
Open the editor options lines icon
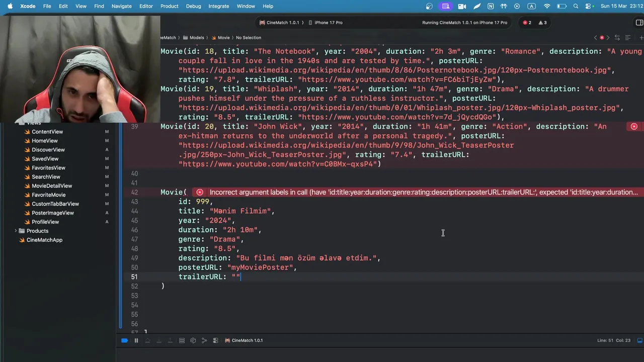627,38
